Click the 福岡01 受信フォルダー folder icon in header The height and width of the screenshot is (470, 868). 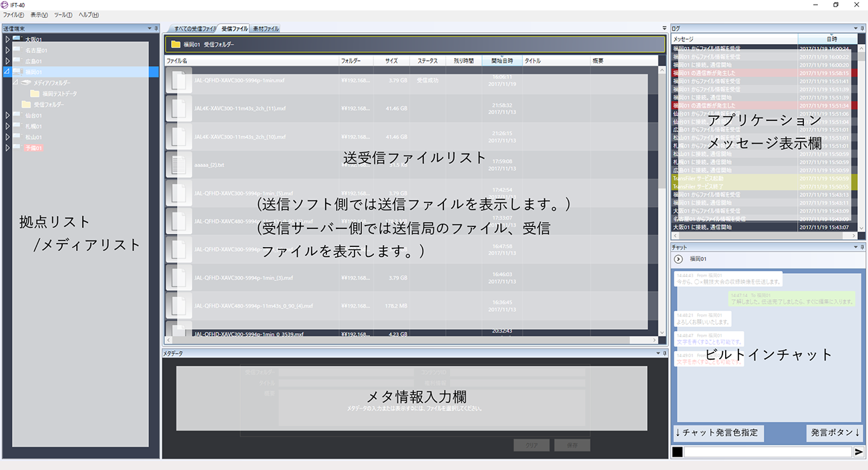tap(176, 45)
